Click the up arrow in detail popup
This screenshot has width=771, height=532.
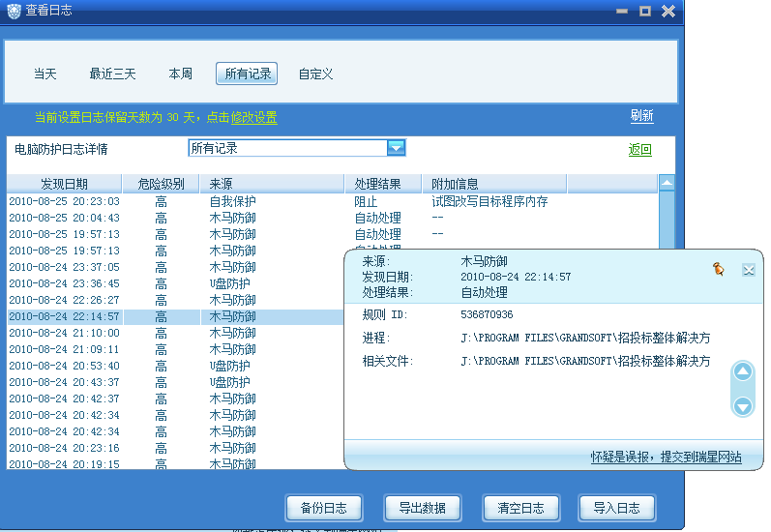pyautogui.click(x=742, y=372)
